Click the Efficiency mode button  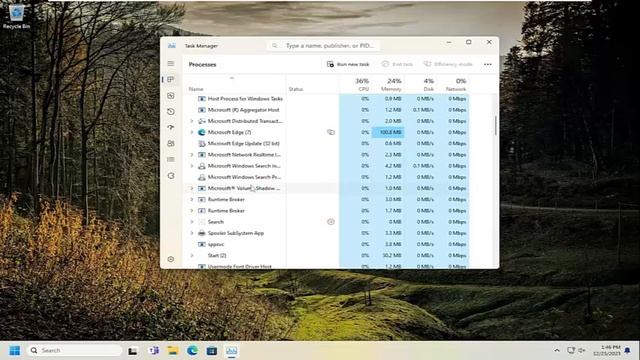coord(448,64)
